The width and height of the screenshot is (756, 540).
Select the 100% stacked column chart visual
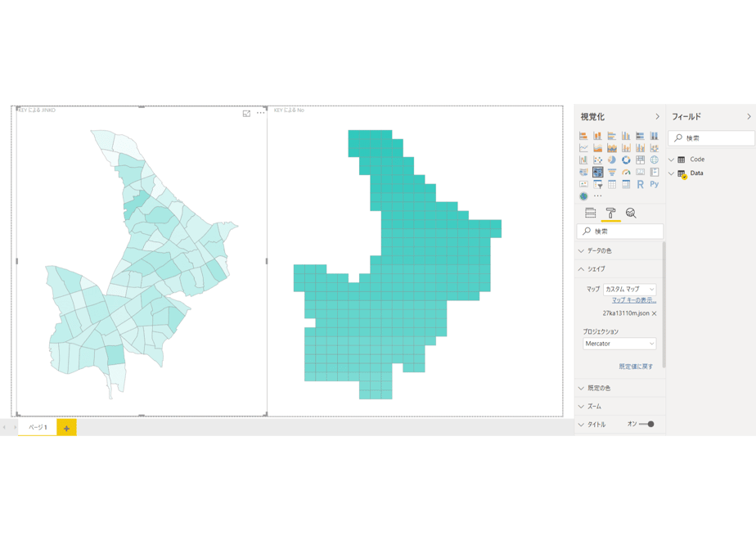pos(655,136)
